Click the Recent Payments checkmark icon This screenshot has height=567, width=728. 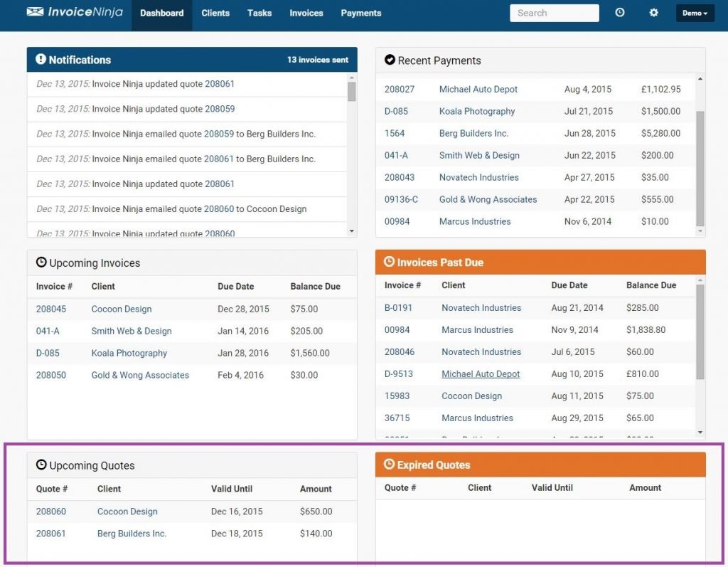(x=390, y=60)
